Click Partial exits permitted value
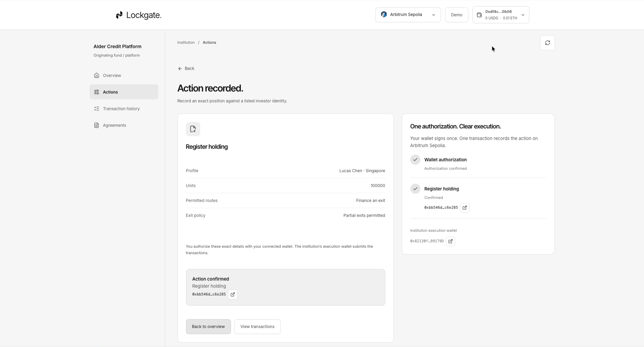 (364, 215)
